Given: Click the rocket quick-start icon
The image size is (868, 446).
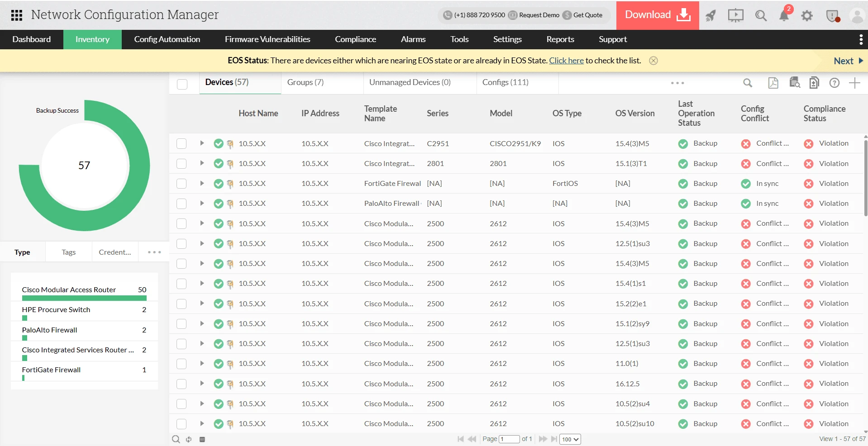Looking at the screenshot, I should click(x=711, y=16).
